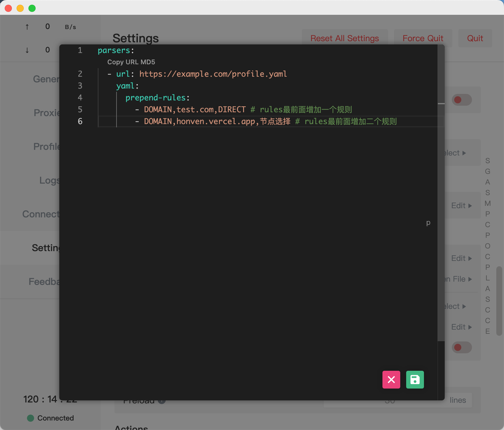Switch to the Profiles sidebar tab
The height and width of the screenshot is (430, 504).
point(47,146)
